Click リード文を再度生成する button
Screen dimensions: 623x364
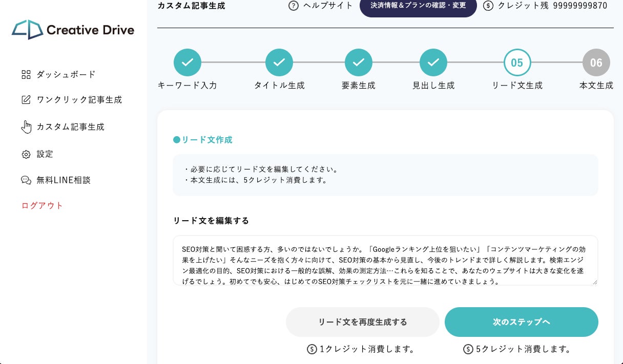coord(363,322)
